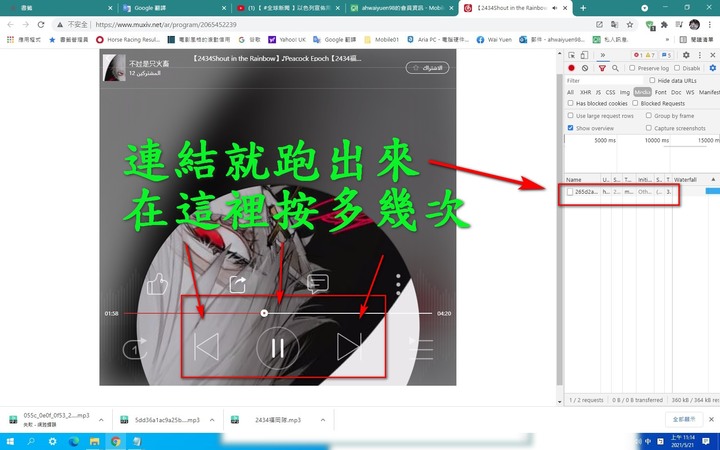Pause the playing track
The width and height of the screenshot is (720, 450).
277,348
